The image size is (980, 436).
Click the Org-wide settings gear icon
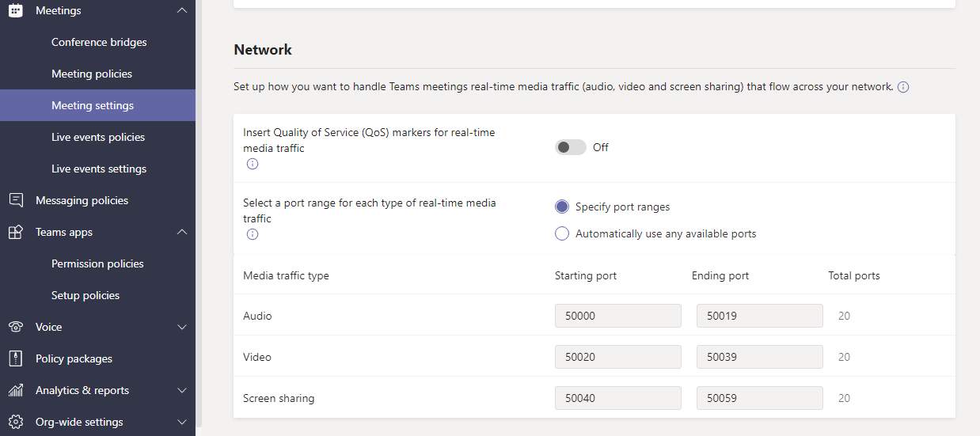pos(15,422)
